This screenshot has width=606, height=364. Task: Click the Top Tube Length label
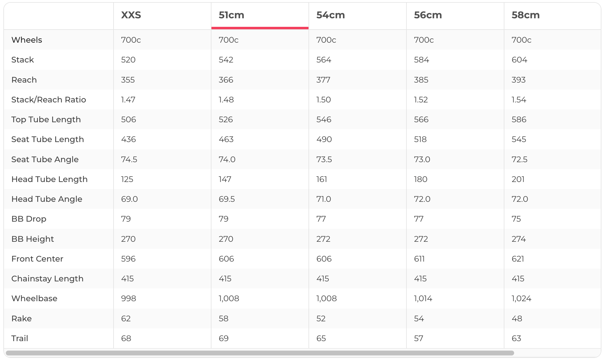tap(46, 120)
